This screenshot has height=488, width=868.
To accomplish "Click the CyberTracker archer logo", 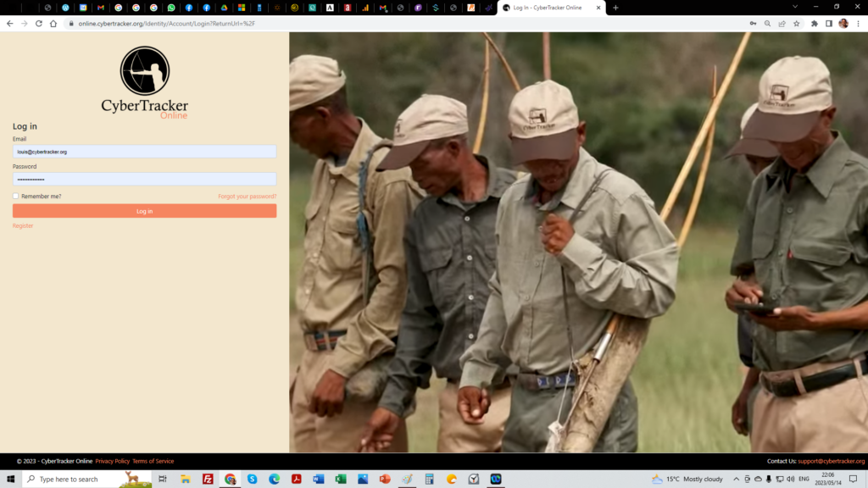I will tap(144, 71).
